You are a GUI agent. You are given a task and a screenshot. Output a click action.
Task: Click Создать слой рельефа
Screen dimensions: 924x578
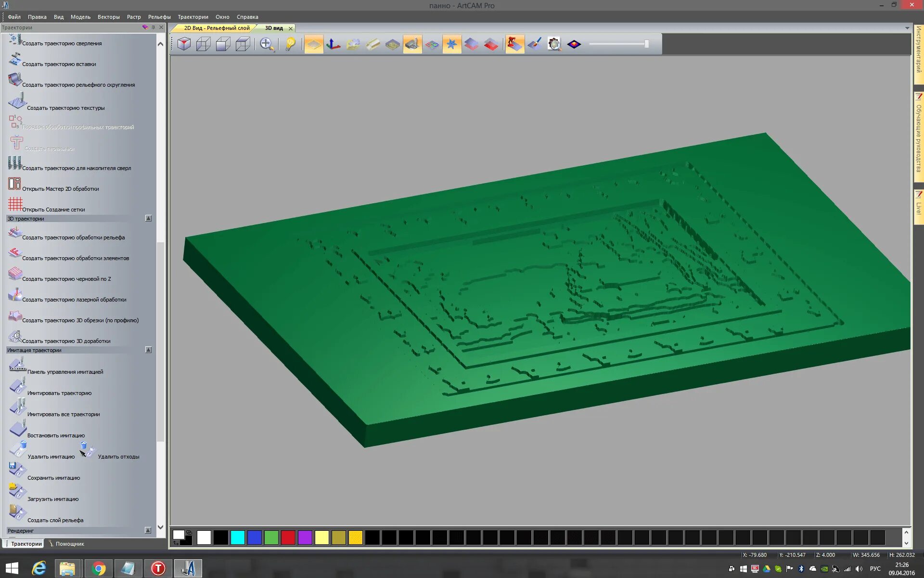point(55,520)
